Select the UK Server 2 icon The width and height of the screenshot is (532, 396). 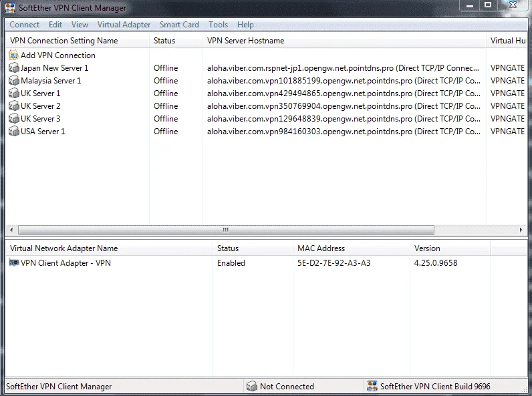pyautogui.click(x=13, y=106)
